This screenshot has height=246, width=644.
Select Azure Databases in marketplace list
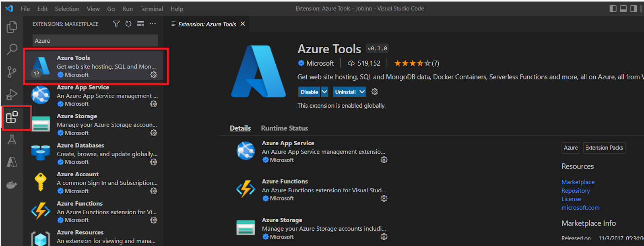(x=94, y=154)
